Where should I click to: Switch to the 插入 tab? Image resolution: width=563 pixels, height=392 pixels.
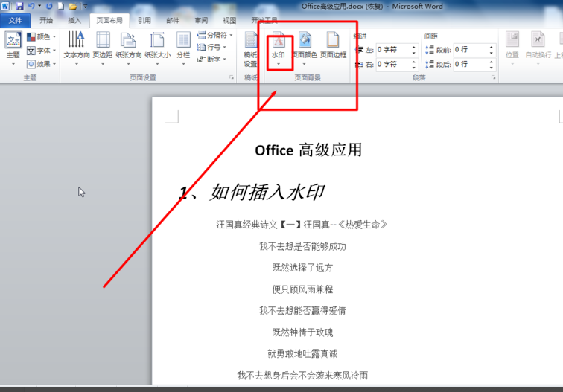click(x=74, y=20)
